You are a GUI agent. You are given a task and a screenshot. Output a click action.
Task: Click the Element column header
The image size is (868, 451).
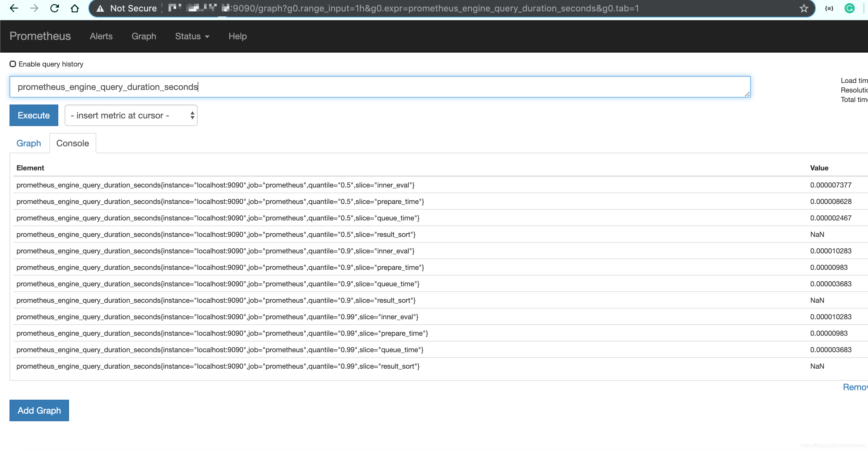(30, 168)
